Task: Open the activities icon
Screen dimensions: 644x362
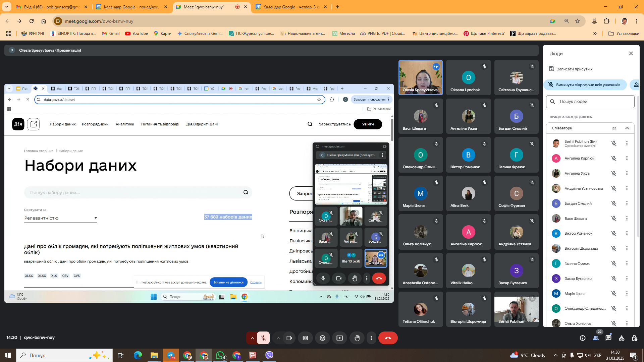Action: pyautogui.click(x=622, y=338)
